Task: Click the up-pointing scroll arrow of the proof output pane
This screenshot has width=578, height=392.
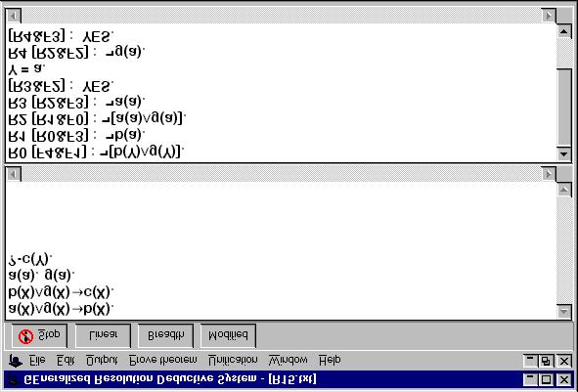Action: 564,31
